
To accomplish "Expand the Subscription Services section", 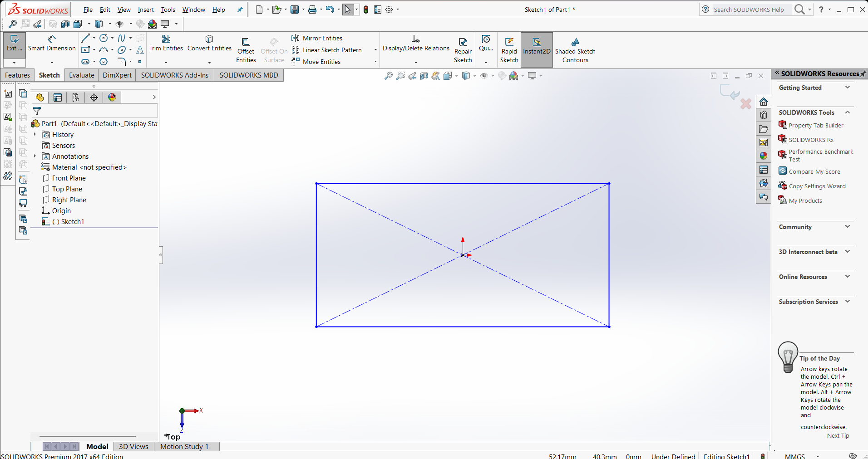I will pos(848,301).
